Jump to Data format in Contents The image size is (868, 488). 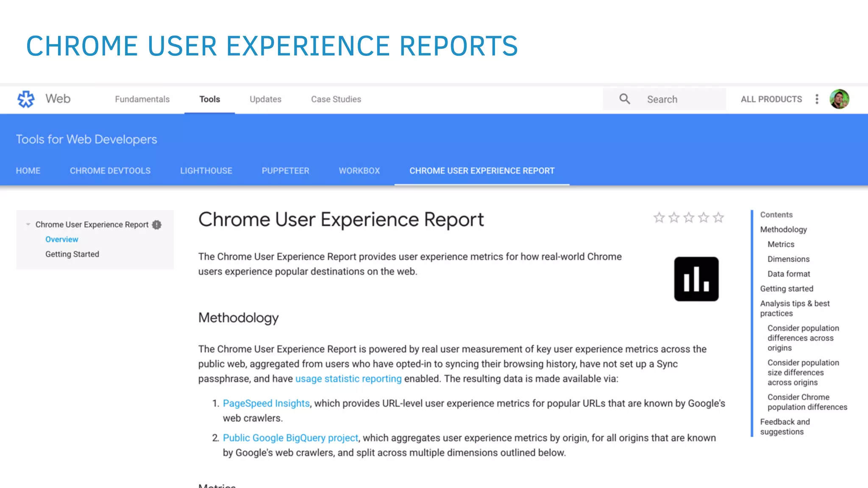click(789, 274)
